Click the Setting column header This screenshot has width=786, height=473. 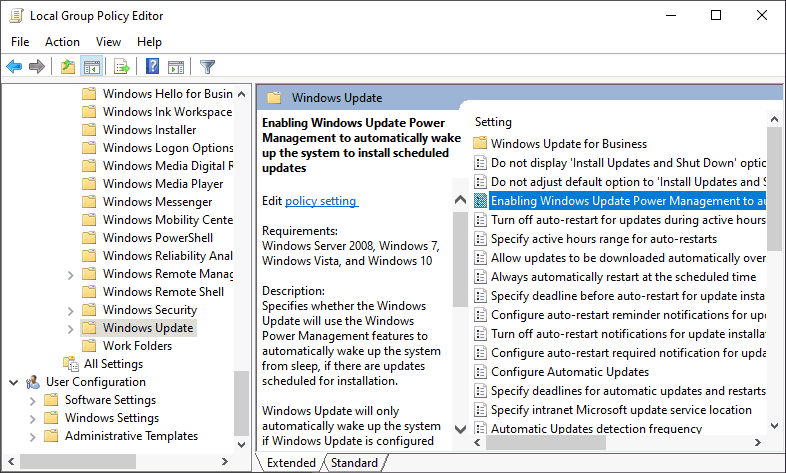pos(493,122)
